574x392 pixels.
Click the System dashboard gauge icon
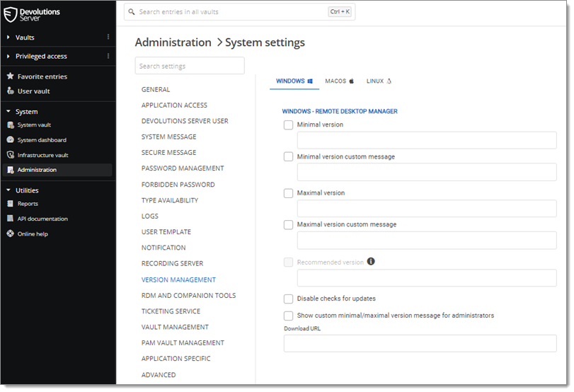tap(10, 140)
